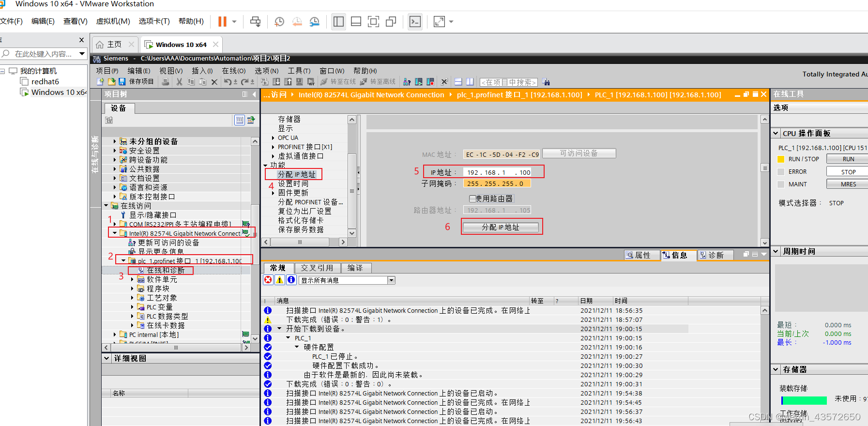The height and width of the screenshot is (426, 868).
Task: Toggle info messages filter blue icon
Action: click(291, 280)
